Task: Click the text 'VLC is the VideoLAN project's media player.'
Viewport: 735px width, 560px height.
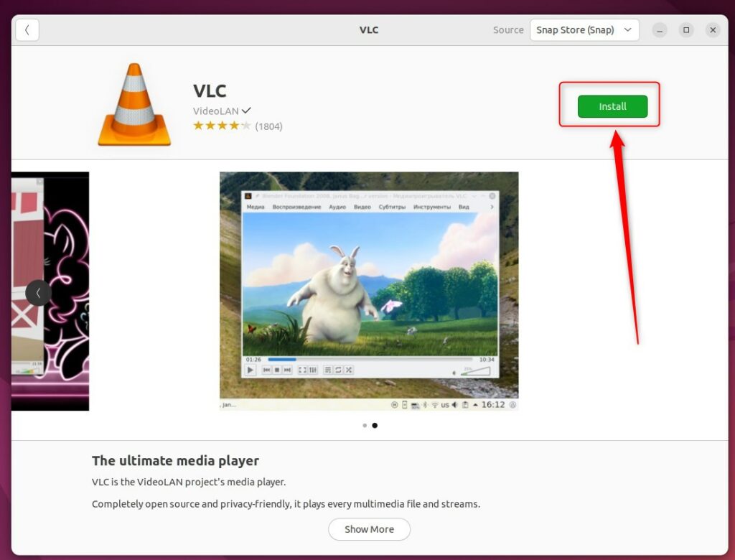Action: tap(189, 482)
